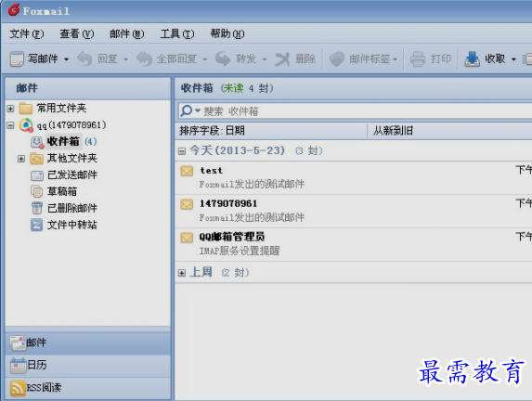Viewport: 532px width, 401px height.
Task: Select the 文件中转站 label
Action: [72, 225]
